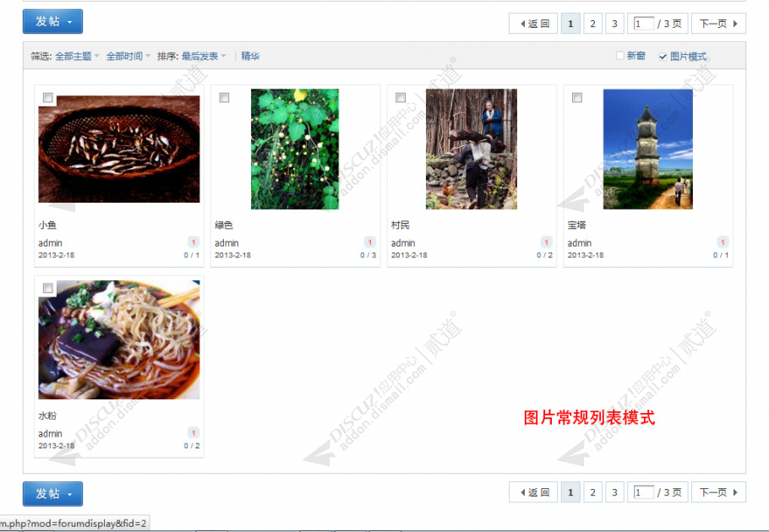
Task: Open the 宝塔 pagoda thumbnail
Action: pos(648,149)
